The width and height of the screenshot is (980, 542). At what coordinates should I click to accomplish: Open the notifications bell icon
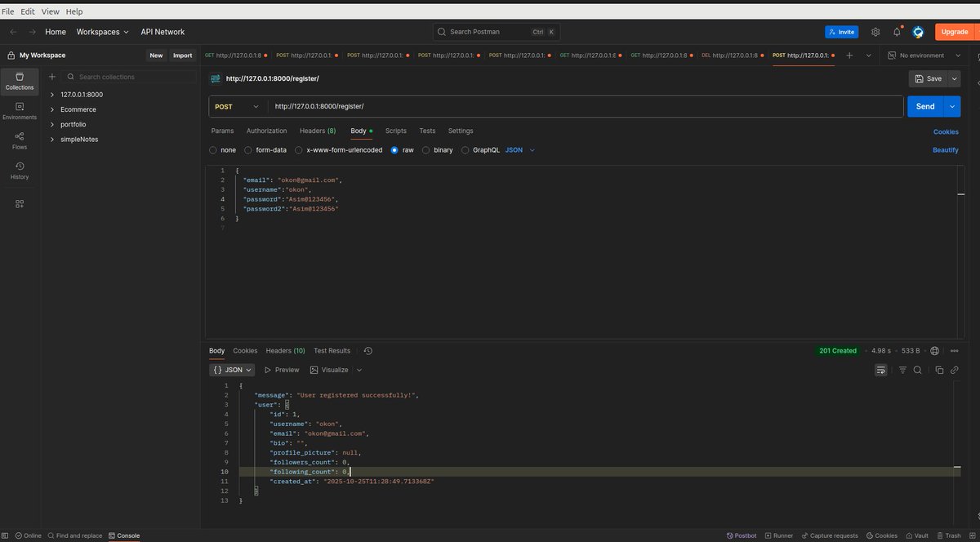(897, 32)
